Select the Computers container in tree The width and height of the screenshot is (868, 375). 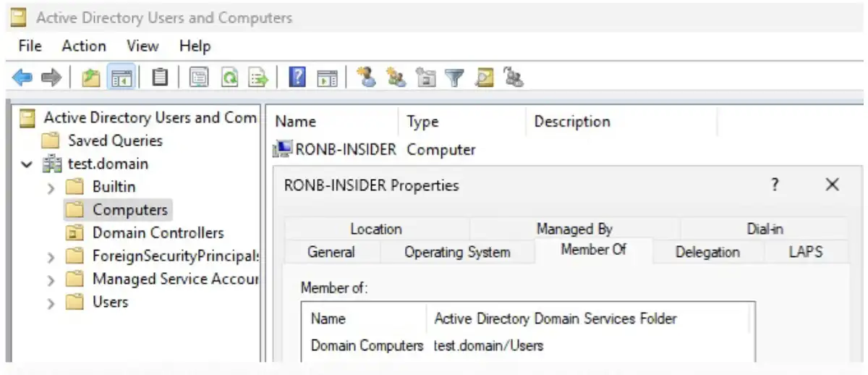[129, 210]
